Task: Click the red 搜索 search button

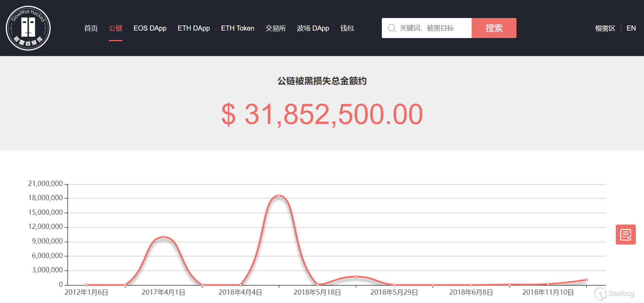Action: 494,28
